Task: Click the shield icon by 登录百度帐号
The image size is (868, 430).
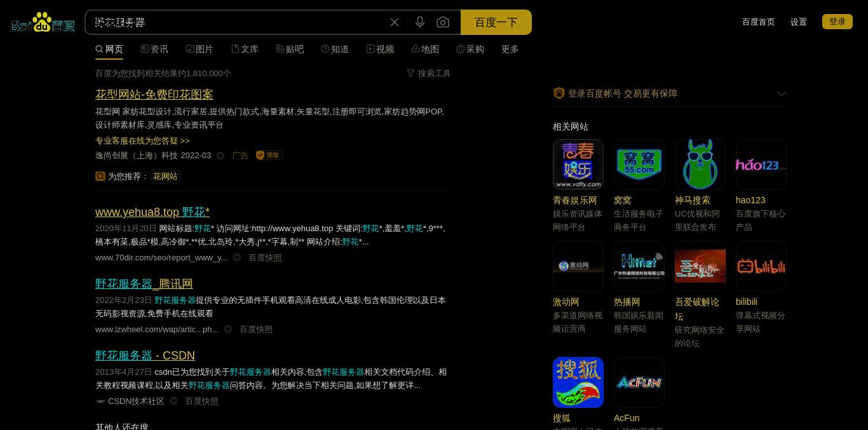Action: [559, 93]
